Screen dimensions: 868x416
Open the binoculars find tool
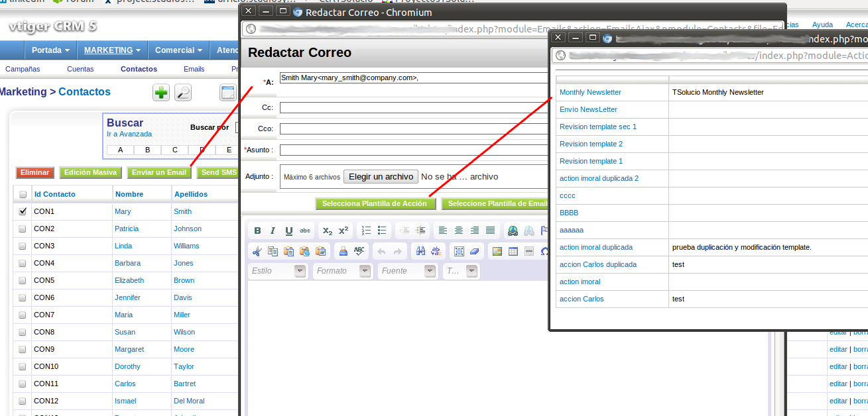pos(420,251)
